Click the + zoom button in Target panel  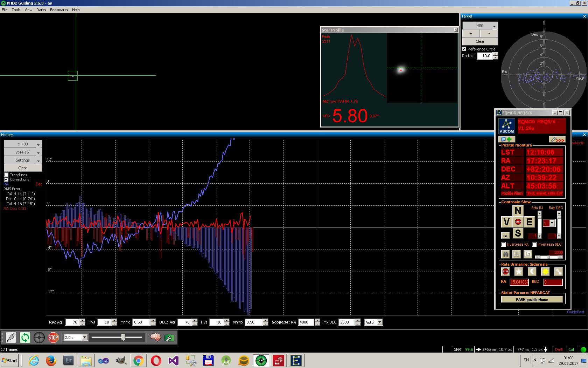471,33
